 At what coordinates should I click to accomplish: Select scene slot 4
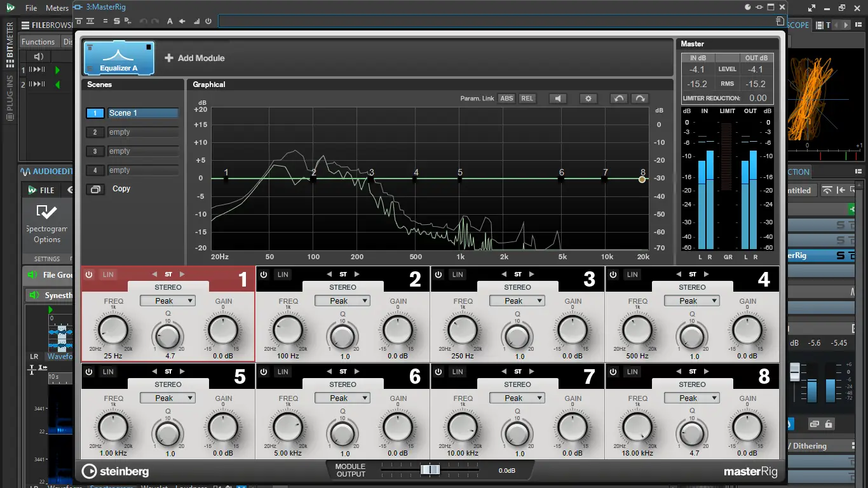click(x=95, y=170)
